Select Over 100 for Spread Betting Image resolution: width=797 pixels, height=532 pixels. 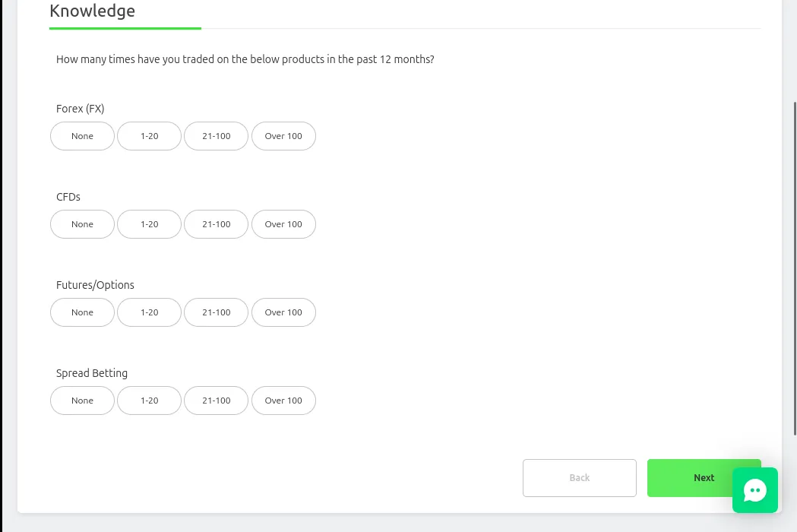(x=283, y=401)
